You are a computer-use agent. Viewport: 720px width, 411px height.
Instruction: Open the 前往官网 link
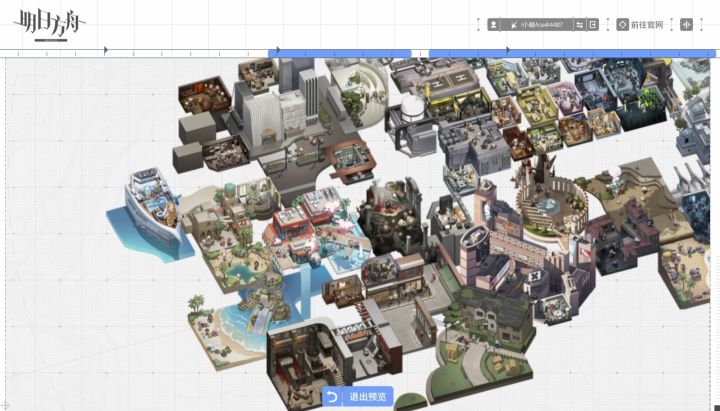click(x=647, y=25)
